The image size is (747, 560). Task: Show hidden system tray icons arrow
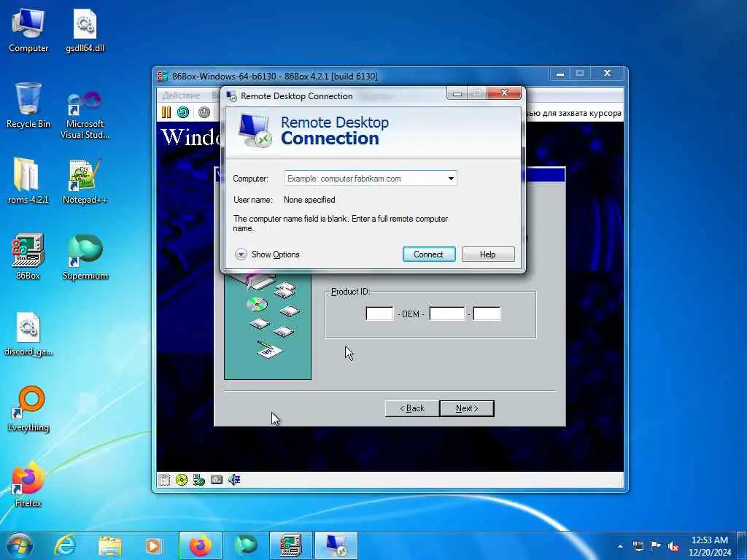[x=620, y=546]
